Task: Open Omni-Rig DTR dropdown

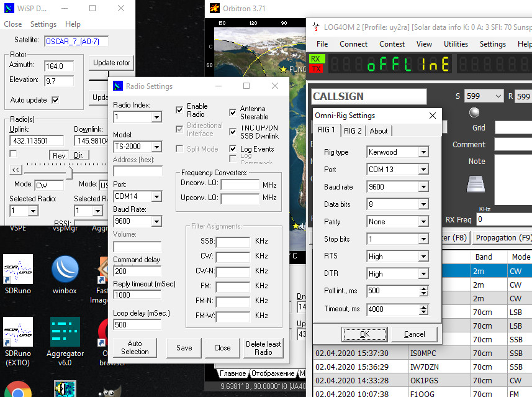Action: coord(423,274)
